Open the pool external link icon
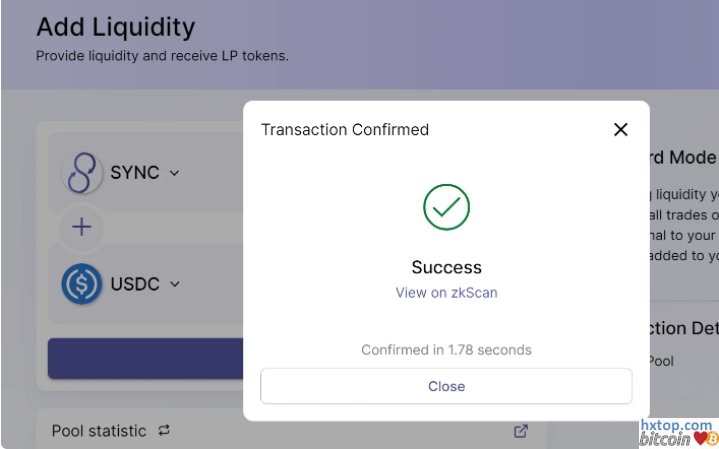The width and height of the screenshot is (719, 449). click(521, 431)
